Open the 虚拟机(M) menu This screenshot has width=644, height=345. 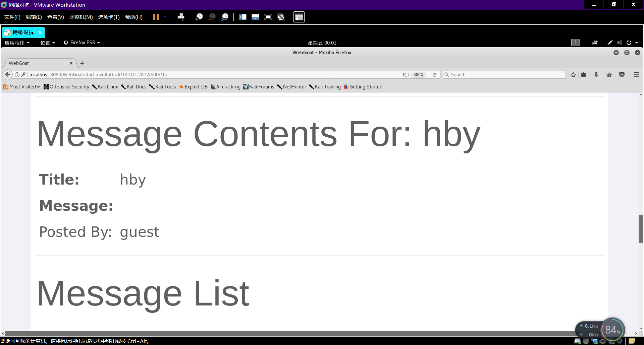pyautogui.click(x=81, y=17)
